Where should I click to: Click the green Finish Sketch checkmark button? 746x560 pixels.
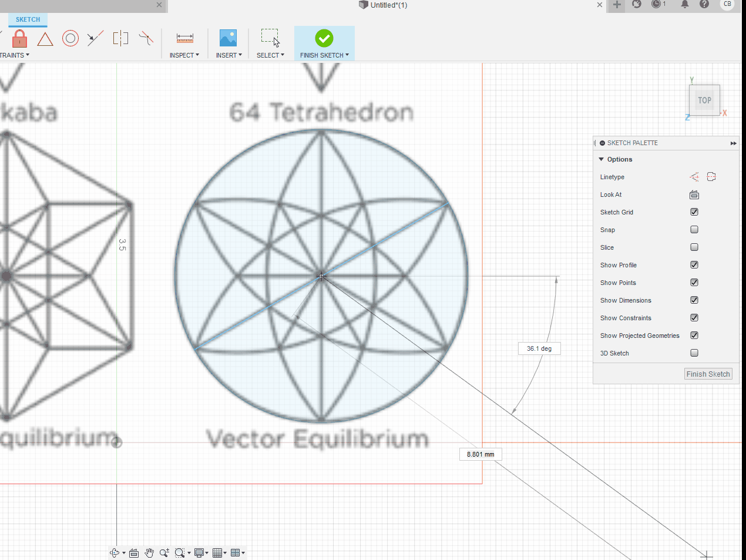tap(324, 39)
